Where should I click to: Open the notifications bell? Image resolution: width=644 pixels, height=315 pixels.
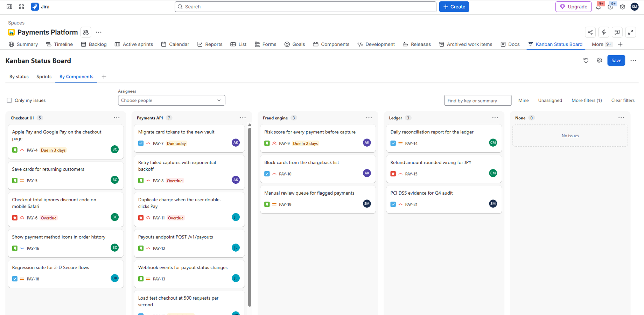[598, 7]
